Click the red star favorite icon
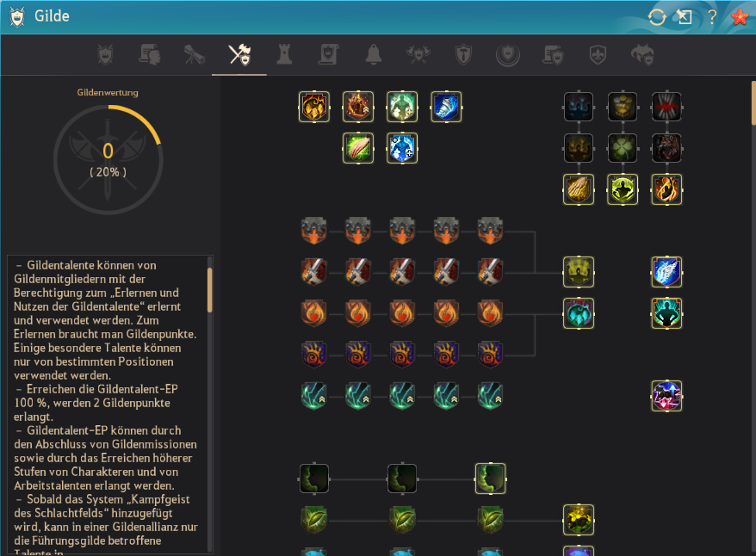Screen dimensions: 756x556 740,17
